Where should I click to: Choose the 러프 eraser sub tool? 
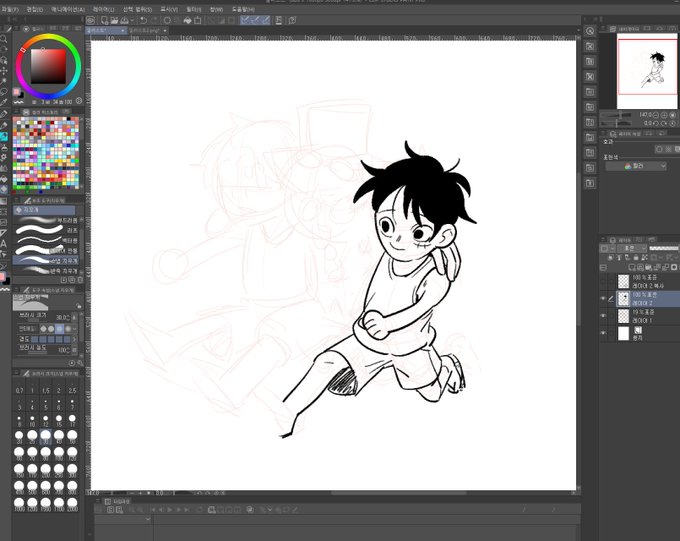point(46,230)
